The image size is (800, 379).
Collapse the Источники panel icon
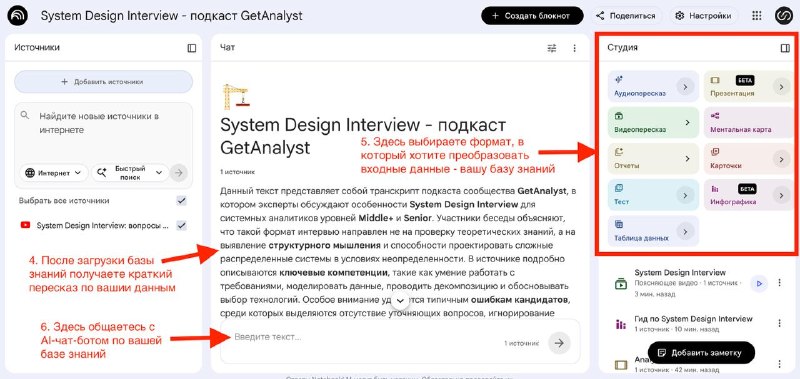pyautogui.click(x=192, y=48)
